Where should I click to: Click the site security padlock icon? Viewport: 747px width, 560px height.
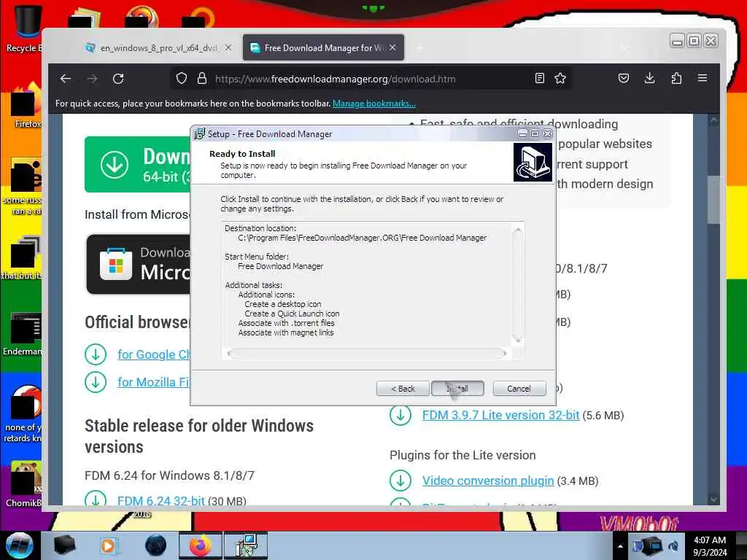tap(202, 79)
